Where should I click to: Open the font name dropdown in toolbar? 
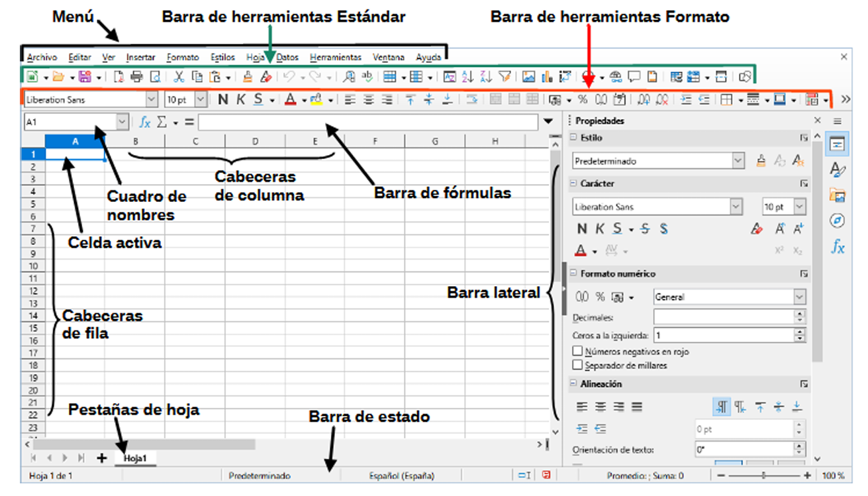(152, 99)
